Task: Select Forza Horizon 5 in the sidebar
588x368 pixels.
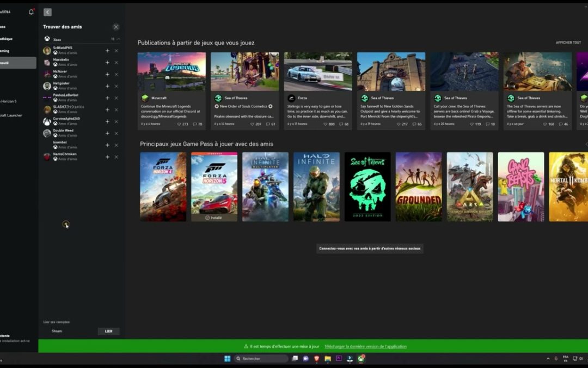Action: click(8, 101)
